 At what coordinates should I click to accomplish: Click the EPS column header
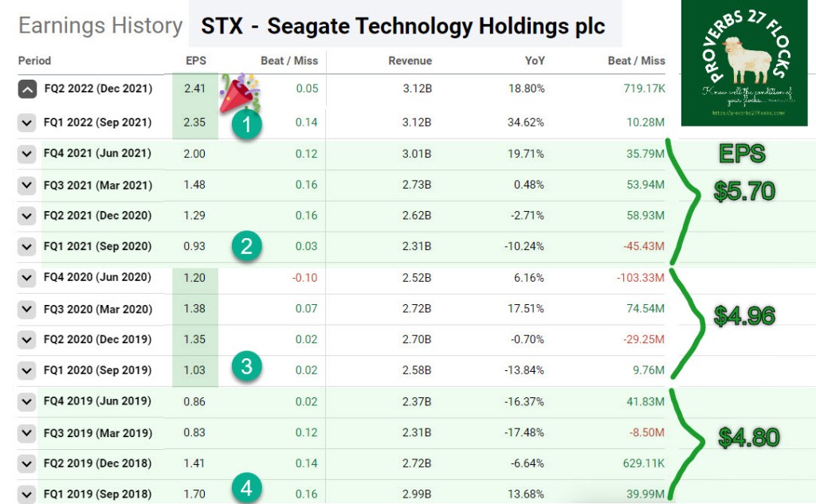coord(195,61)
